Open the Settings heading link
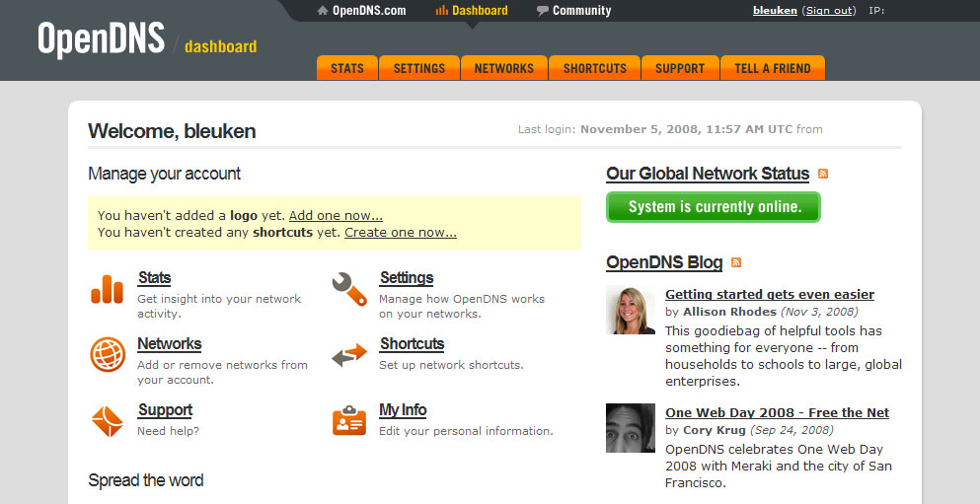980x504 pixels. 407,278
